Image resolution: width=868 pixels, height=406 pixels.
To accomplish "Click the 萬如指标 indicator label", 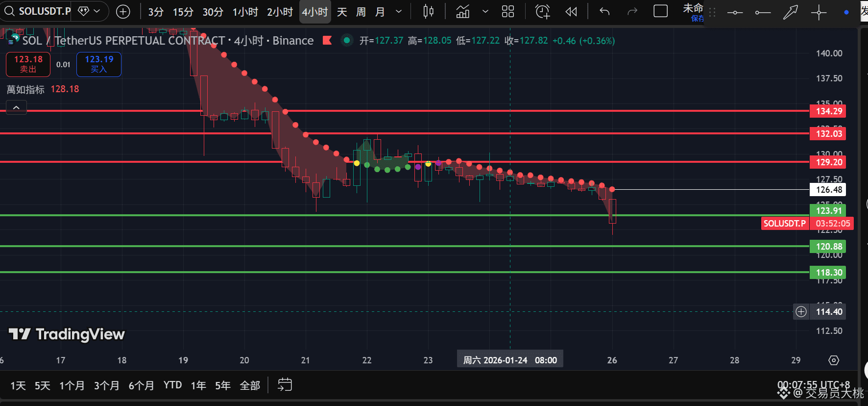I will [25, 89].
